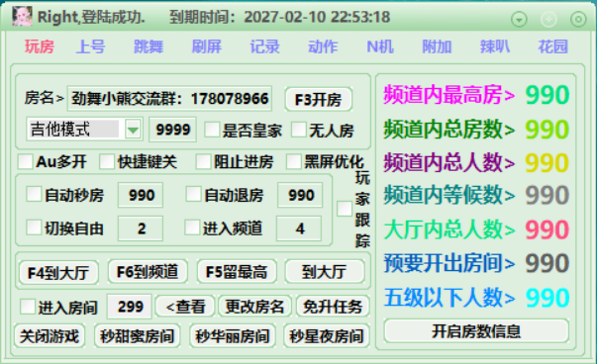Check the 黑屏优化 checkbox

(x=294, y=161)
